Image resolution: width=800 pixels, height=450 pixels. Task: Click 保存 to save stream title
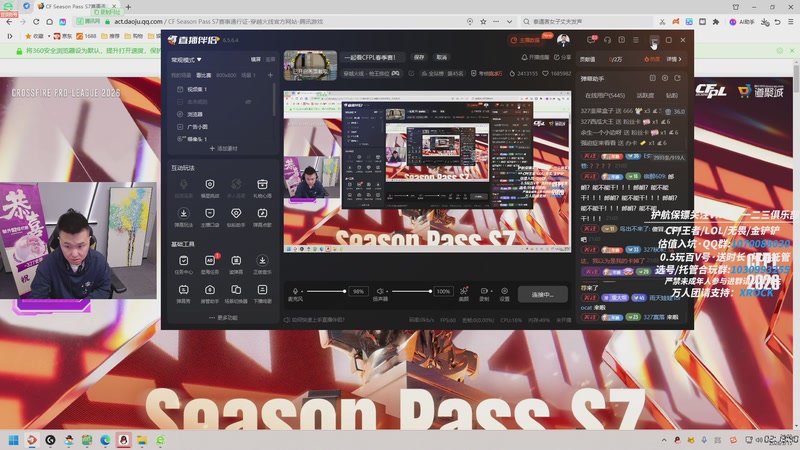click(x=419, y=57)
